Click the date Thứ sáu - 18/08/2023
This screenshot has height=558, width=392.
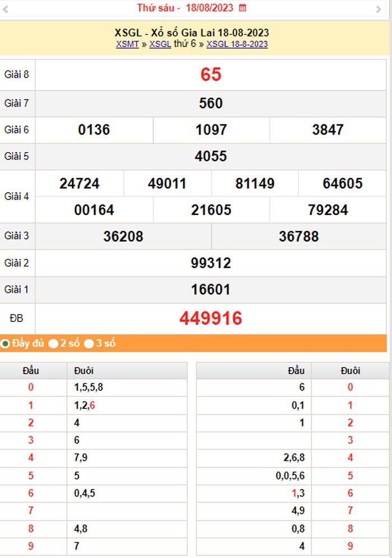tap(185, 8)
